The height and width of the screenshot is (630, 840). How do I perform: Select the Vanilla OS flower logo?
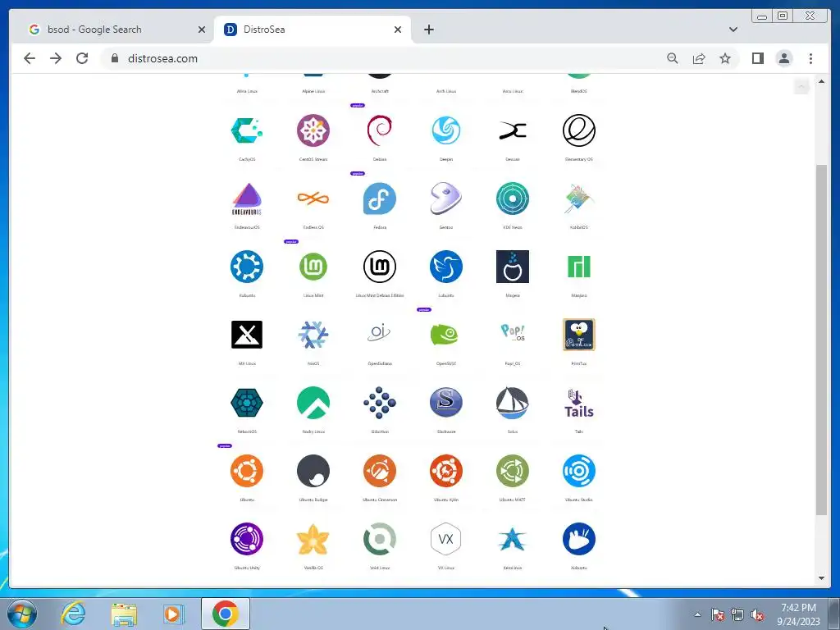(313, 539)
